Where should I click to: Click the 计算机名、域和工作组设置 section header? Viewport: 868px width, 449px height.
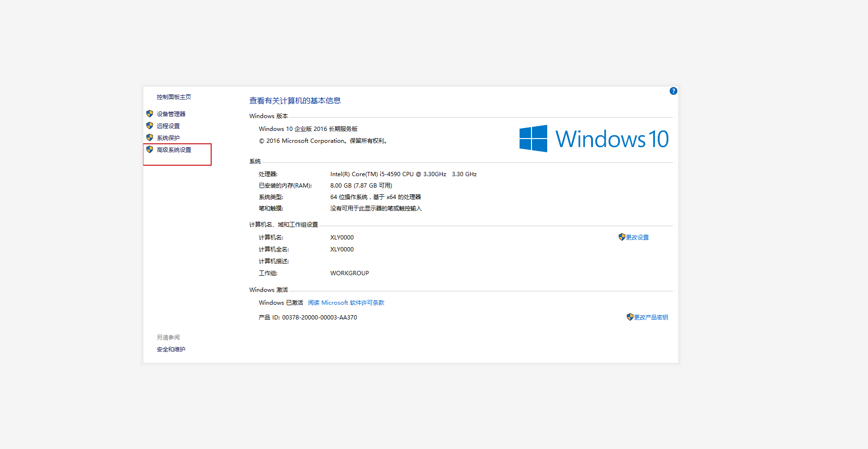tap(284, 225)
